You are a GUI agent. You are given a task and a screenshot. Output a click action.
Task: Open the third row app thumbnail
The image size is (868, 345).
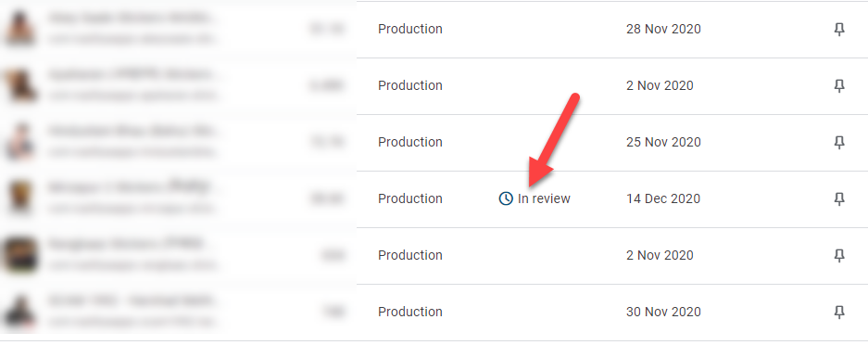click(x=20, y=142)
